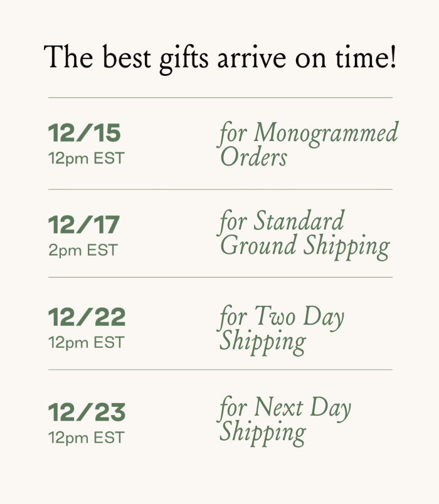Click the divider between 12/17 and 12/22 rows

(219, 277)
